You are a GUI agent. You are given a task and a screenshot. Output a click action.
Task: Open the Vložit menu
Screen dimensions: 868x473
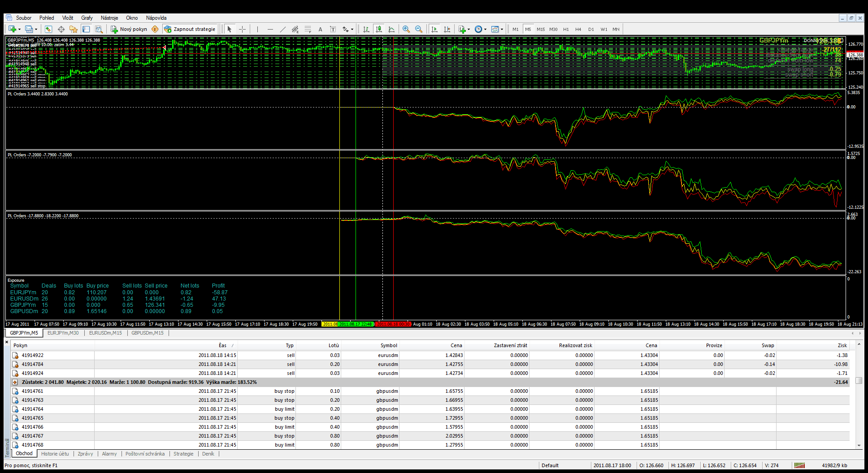click(x=68, y=18)
